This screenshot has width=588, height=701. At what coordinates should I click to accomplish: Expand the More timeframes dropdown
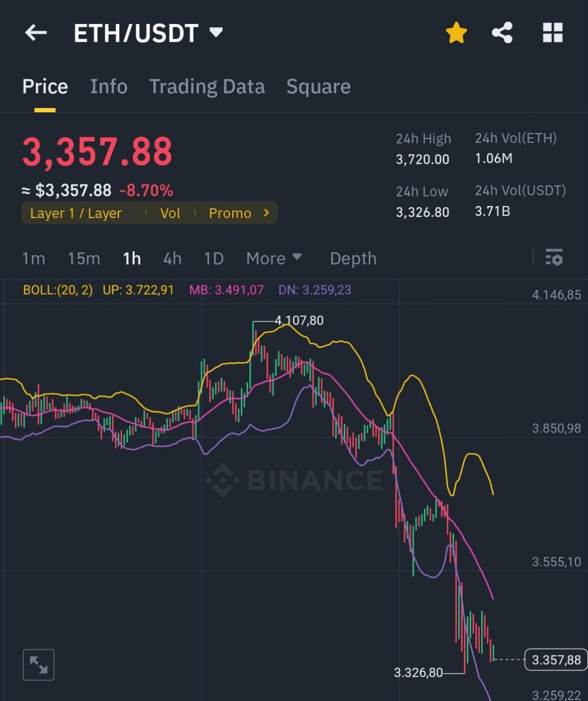click(x=274, y=258)
